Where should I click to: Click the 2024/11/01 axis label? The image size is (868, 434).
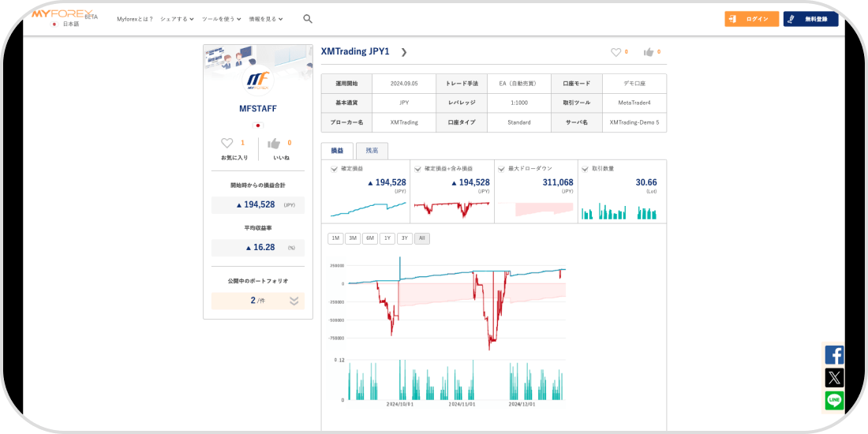point(462,404)
